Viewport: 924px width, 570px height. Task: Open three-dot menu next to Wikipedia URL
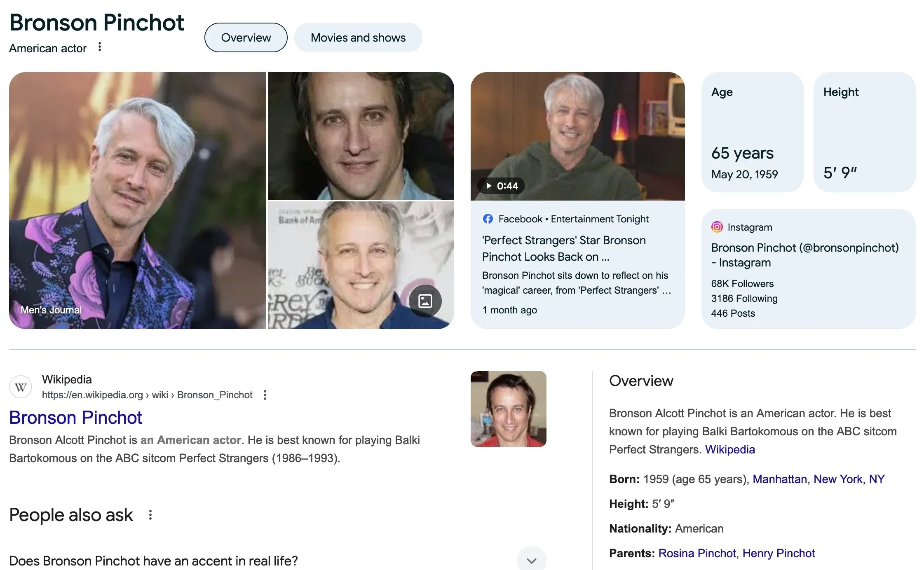265,395
